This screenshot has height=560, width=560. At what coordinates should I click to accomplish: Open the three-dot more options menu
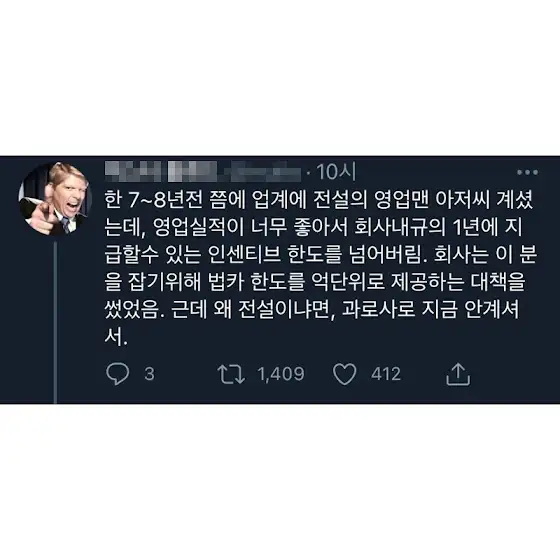(x=527, y=172)
